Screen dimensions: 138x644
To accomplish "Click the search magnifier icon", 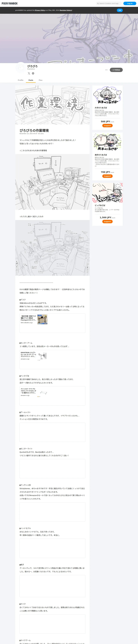I will (98, 4).
